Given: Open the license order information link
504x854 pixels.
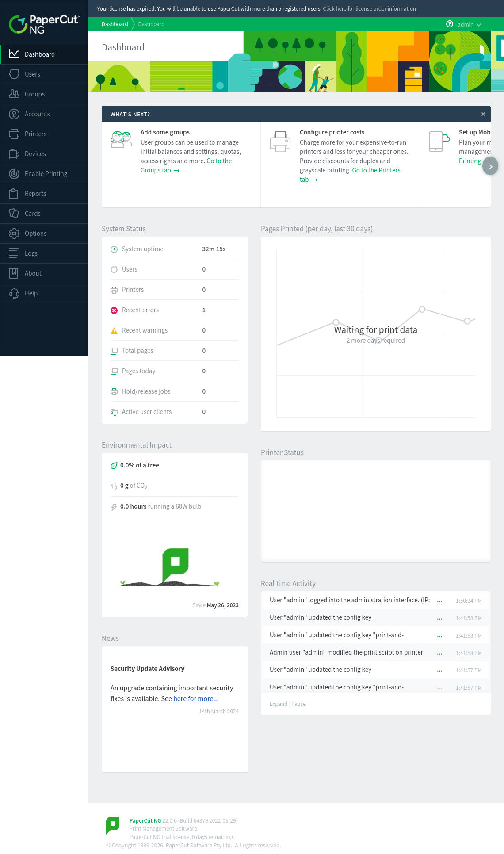Looking at the screenshot, I should pyautogui.click(x=369, y=9).
